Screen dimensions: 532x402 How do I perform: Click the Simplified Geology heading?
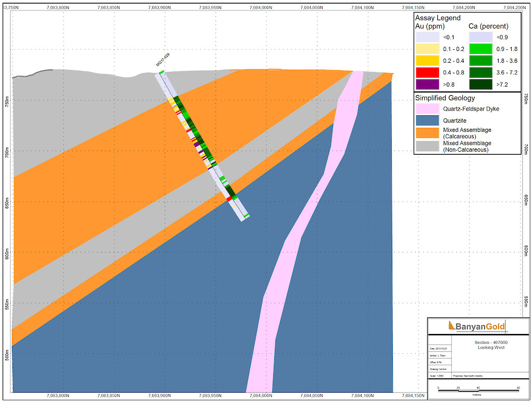[446, 98]
